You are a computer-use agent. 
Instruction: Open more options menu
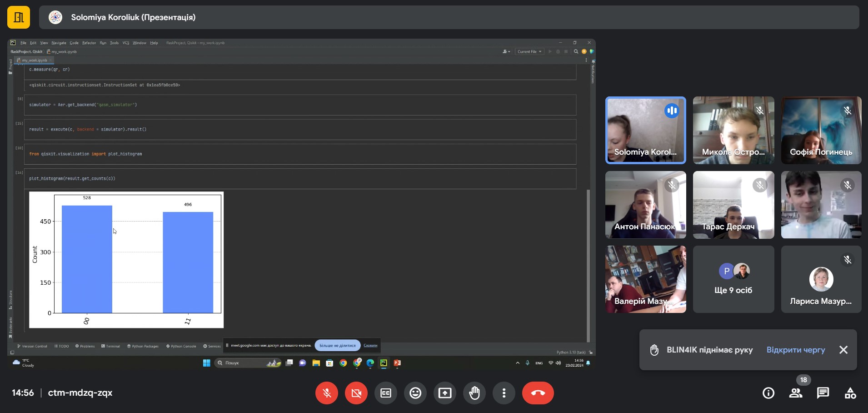(x=504, y=393)
